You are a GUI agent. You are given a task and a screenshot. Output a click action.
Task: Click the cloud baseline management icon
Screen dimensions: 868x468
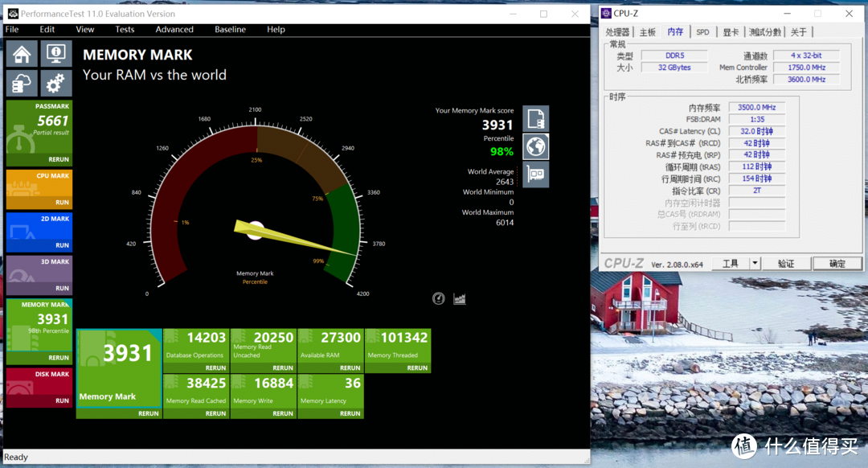[x=22, y=84]
